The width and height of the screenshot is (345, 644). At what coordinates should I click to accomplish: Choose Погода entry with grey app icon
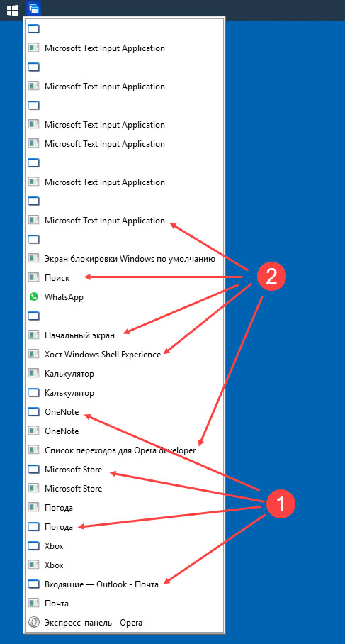124,508
